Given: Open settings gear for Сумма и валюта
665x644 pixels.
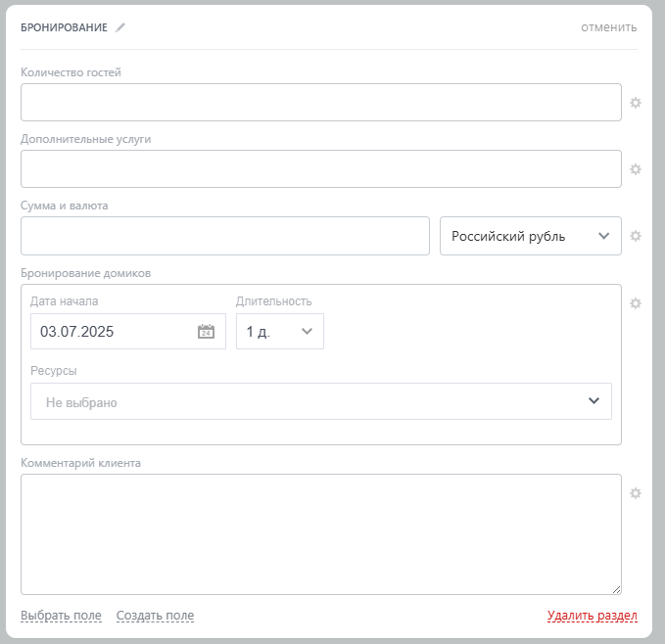Looking at the screenshot, I should [x=636, y=236].
